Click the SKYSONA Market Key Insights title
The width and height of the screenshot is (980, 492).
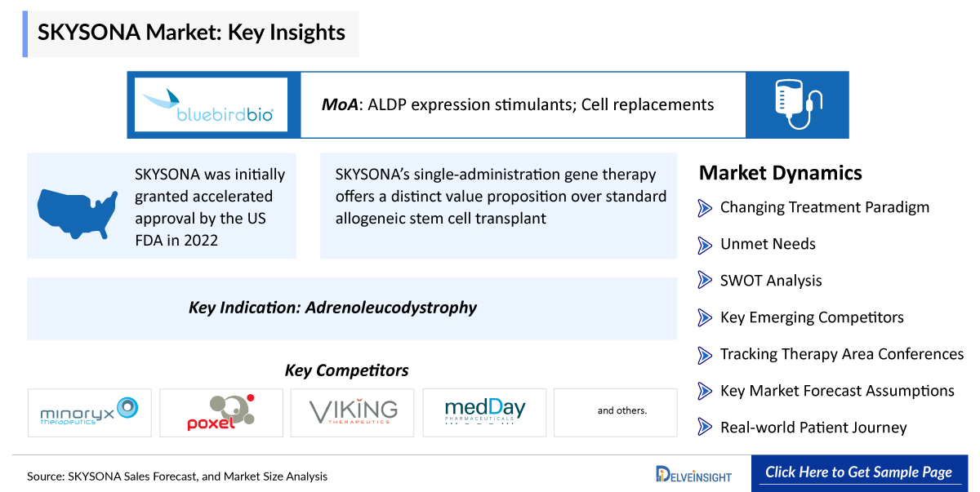pyautogui.click(x=192, y=33)
